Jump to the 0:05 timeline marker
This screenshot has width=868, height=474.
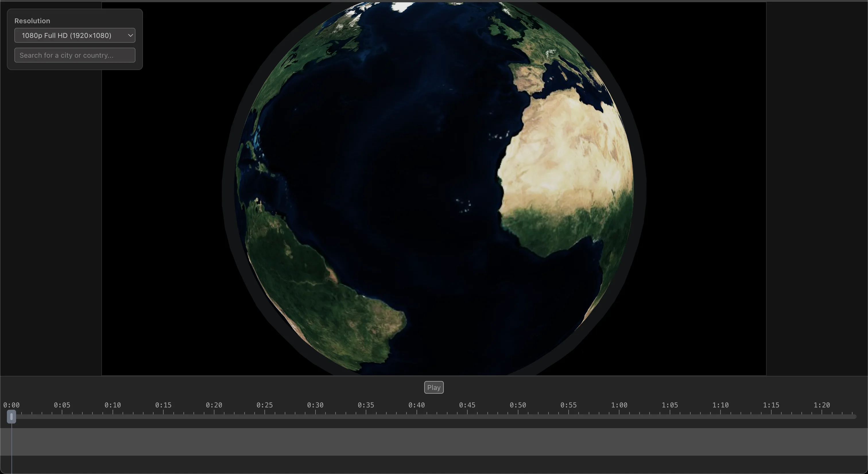pyautogui.click(x=62, y=405)
